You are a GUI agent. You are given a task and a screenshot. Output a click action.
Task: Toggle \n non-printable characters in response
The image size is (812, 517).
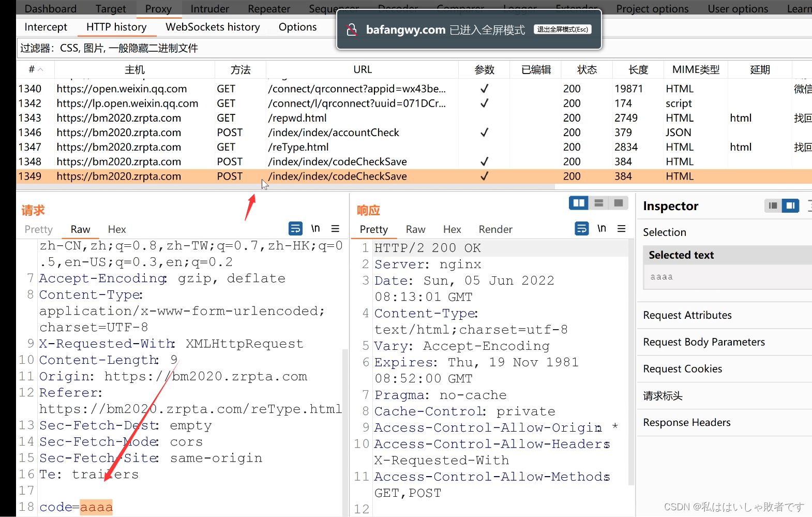[602, 228]
